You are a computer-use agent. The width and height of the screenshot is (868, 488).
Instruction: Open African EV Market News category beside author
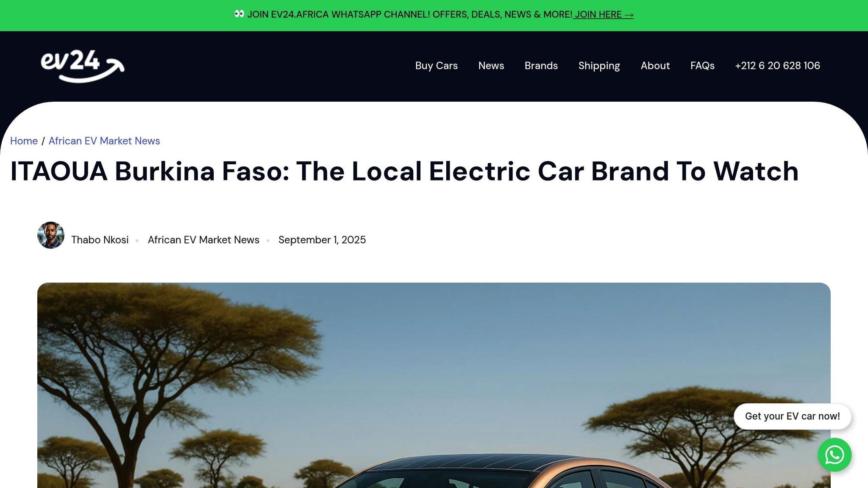click(x=203, y=240)
